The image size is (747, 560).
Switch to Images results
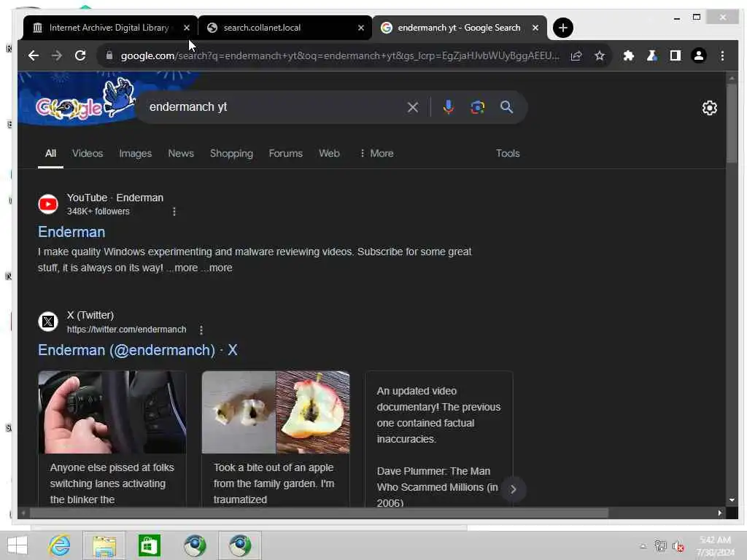click(135, 154)
